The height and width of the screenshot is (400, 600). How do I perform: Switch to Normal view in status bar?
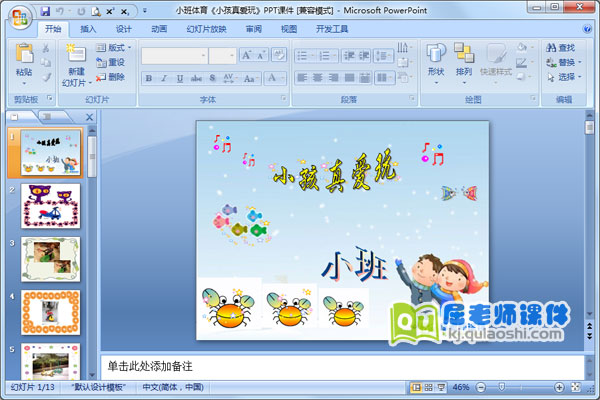pyautogui.click(x=416, y=387)
